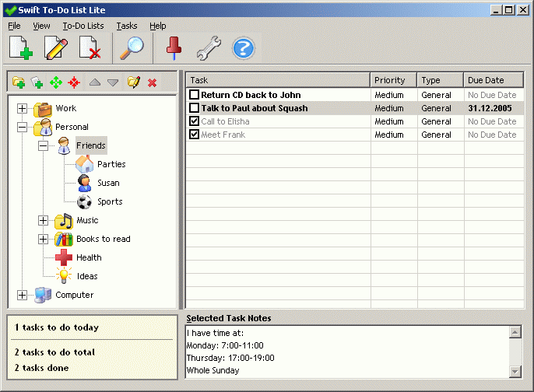Expand the Music tree node
This screenshot has width=534, height=392.
click(x=43, y=221)
